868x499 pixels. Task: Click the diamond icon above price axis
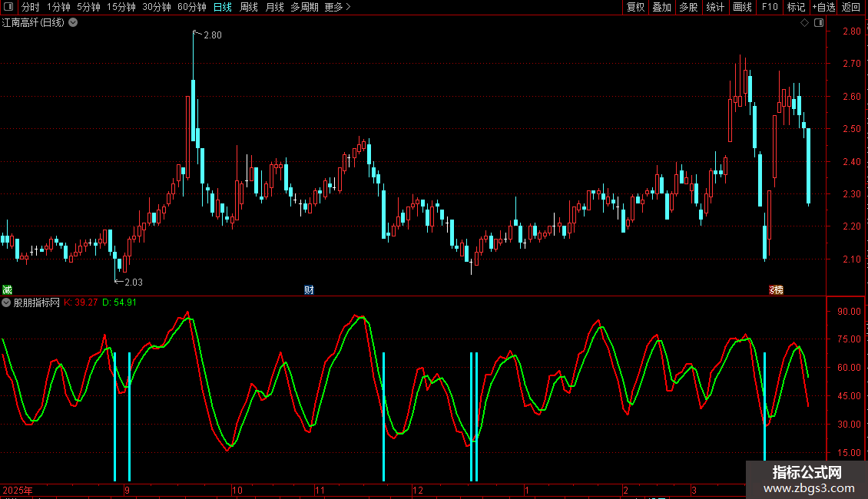pos(804,23)
